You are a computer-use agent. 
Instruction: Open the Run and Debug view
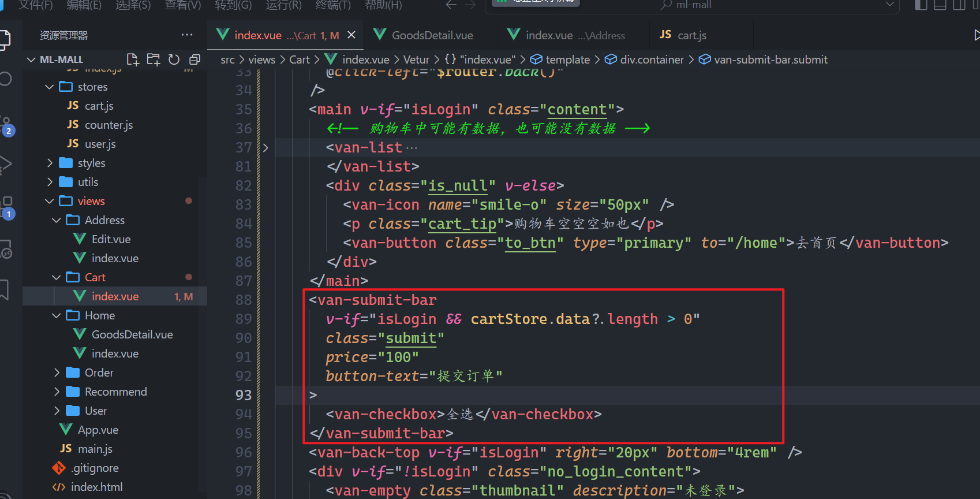[x=6, y=165]
